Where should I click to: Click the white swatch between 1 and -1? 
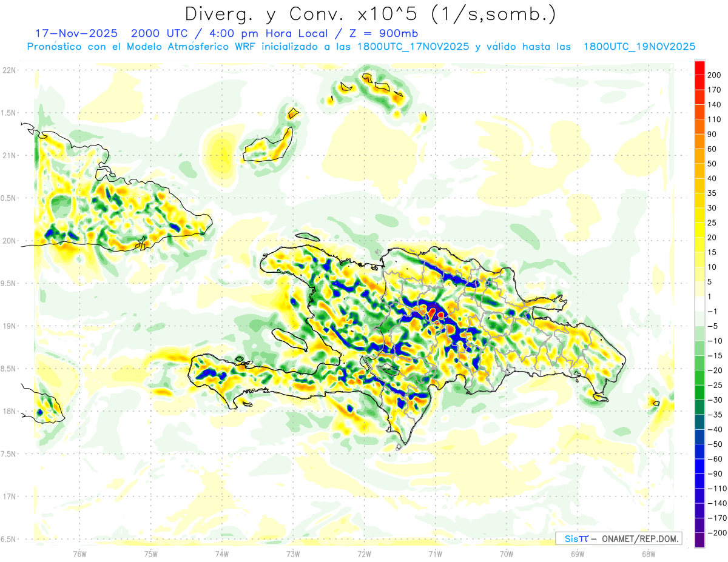pos(700,304)
